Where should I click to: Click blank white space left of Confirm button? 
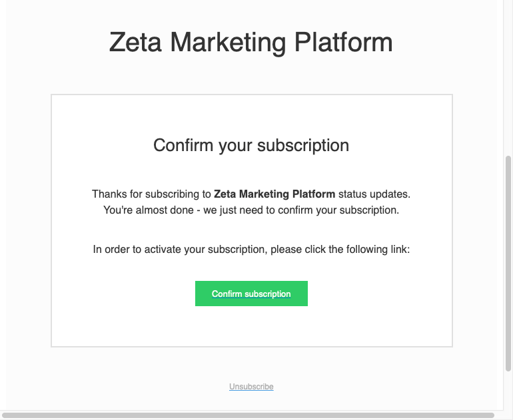120,294
